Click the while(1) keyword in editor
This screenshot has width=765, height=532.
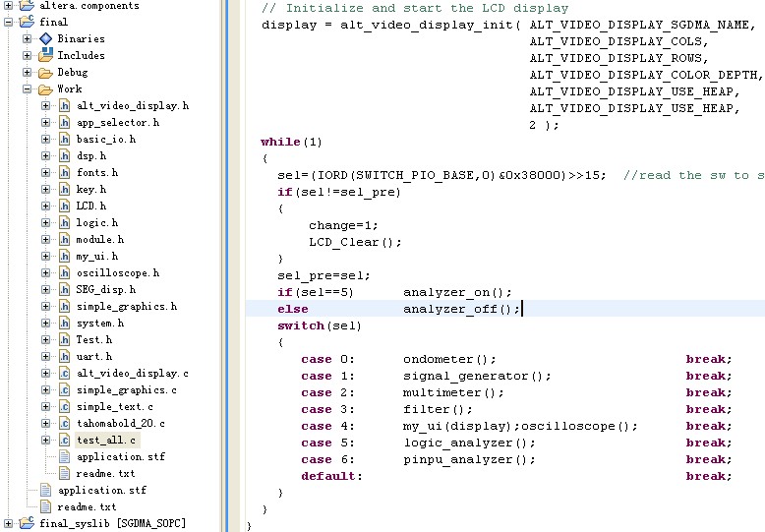tap(291, 142)
